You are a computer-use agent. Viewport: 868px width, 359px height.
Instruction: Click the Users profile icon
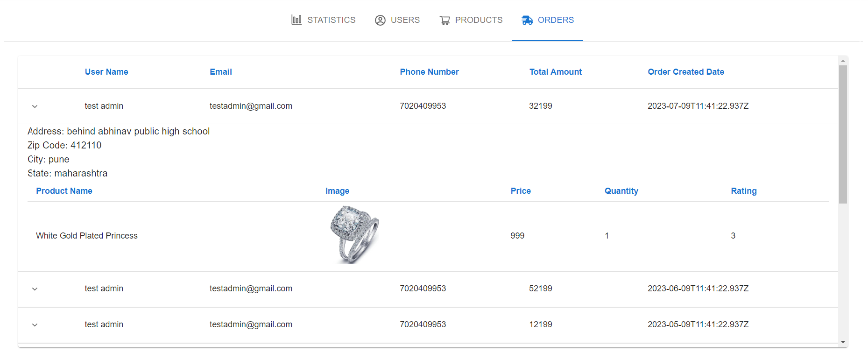(x=380, y=20)
